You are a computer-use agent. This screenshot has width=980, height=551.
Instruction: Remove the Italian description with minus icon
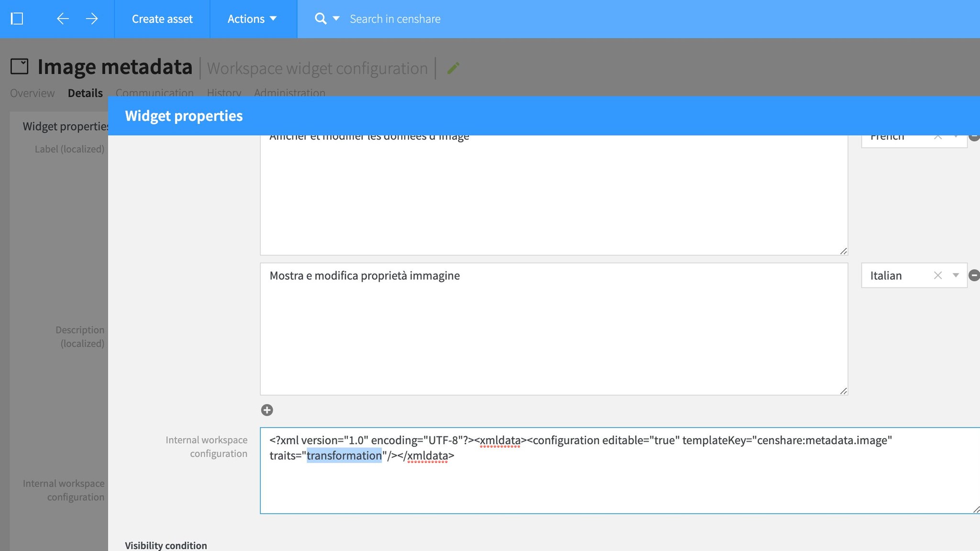coord(974,275)
